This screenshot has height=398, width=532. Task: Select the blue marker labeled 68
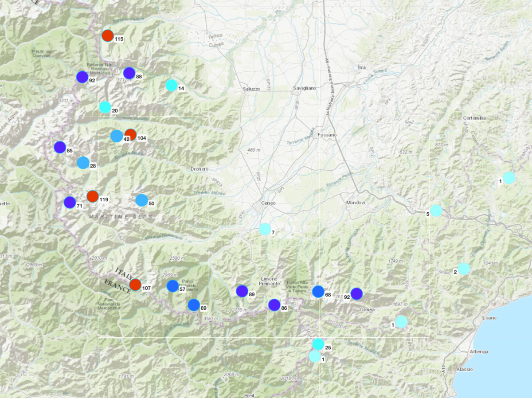tap(318, 292)
